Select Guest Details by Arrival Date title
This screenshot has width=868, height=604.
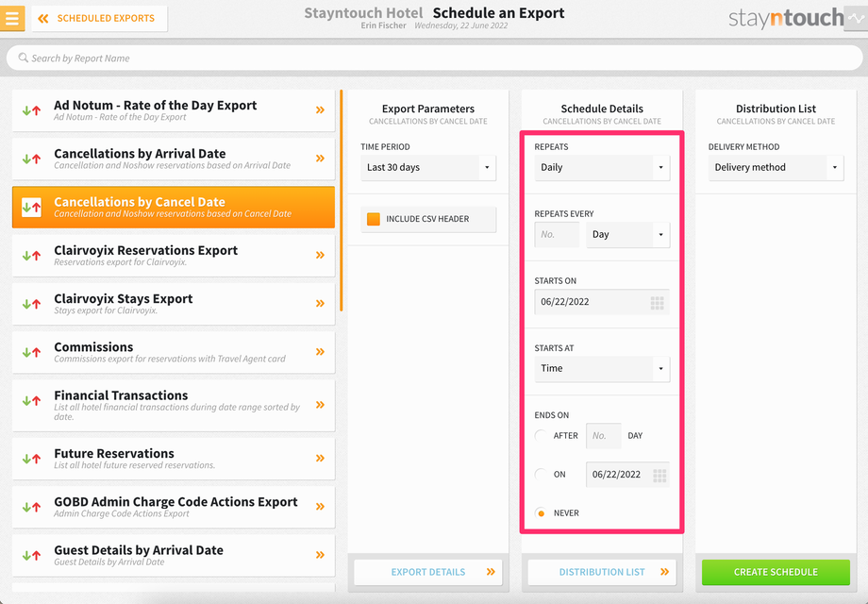[x=139, y=550]
